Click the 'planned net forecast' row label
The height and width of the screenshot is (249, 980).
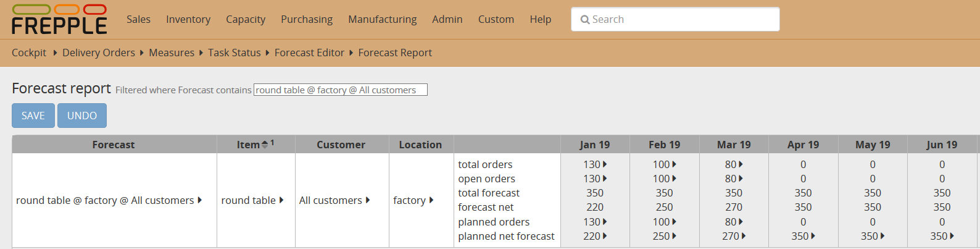[506, 236]
